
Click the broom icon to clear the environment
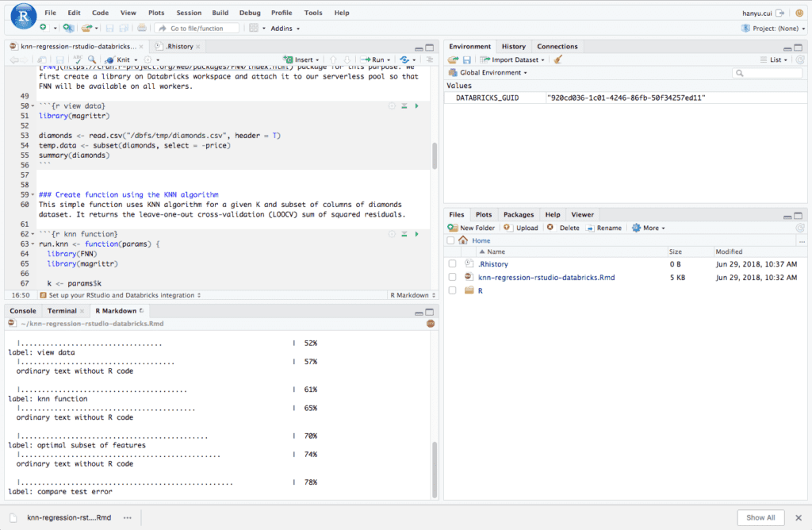[x=558, y=60]
